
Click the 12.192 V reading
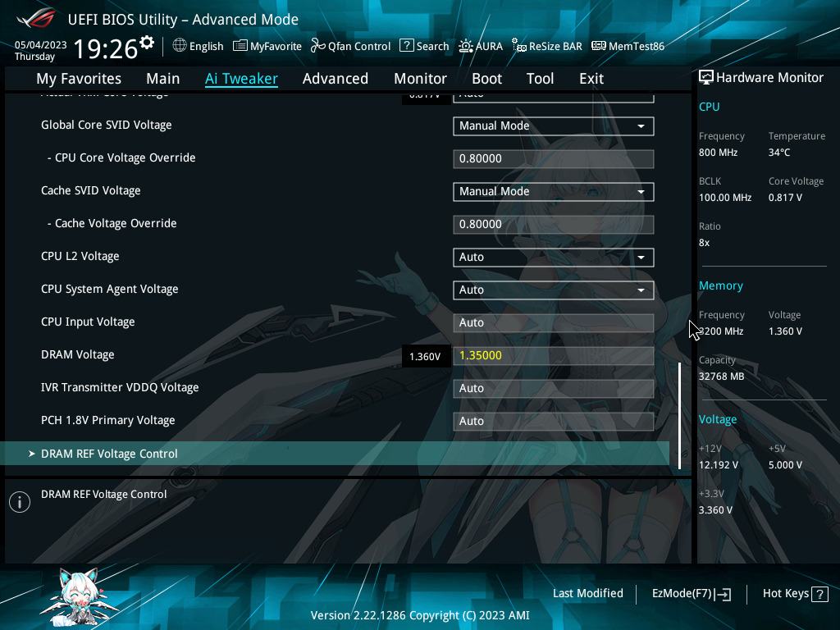coord(718,465)
